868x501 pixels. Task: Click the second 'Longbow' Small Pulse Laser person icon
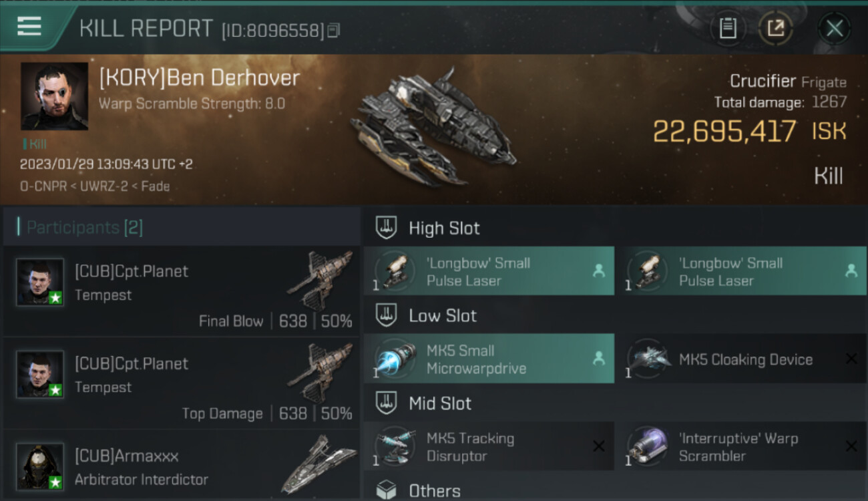click(851, 271)
